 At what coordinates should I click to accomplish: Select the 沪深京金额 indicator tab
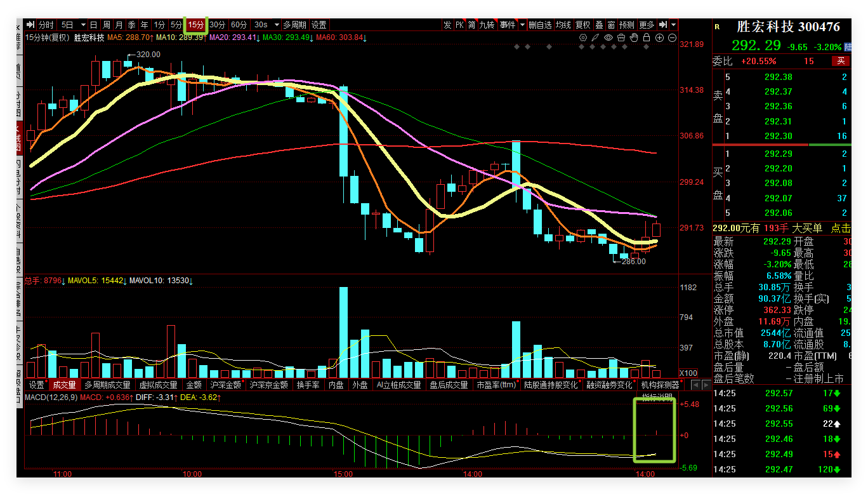(268, 385)
